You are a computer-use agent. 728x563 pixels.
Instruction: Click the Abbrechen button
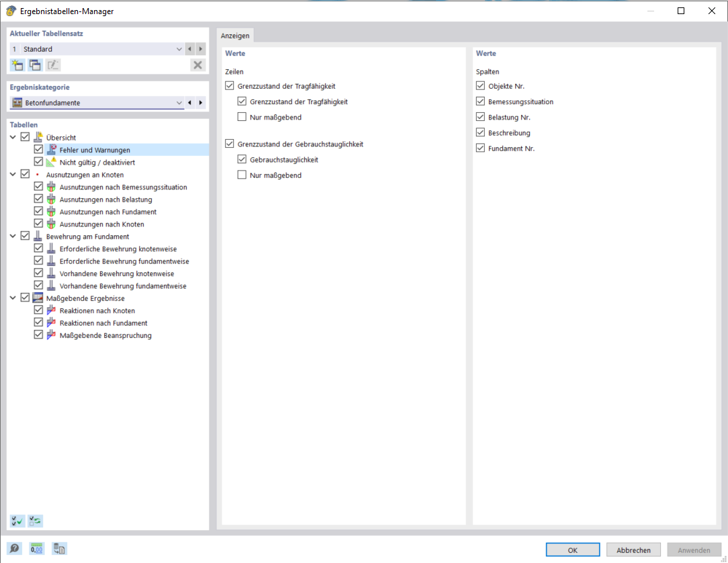pos(633,550)
